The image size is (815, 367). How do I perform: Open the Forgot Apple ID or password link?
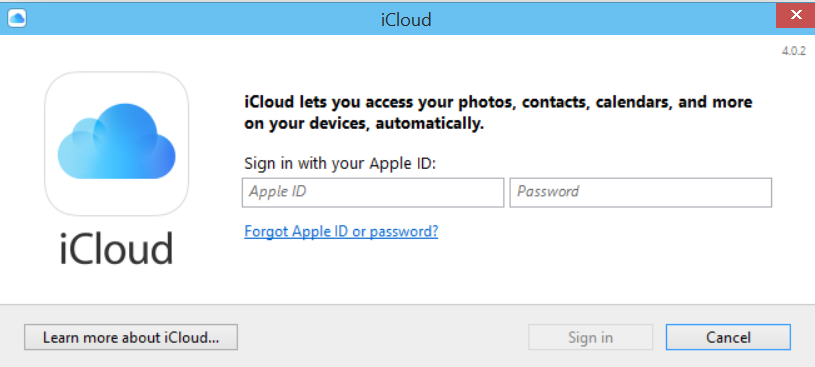[x=341, y=231]
